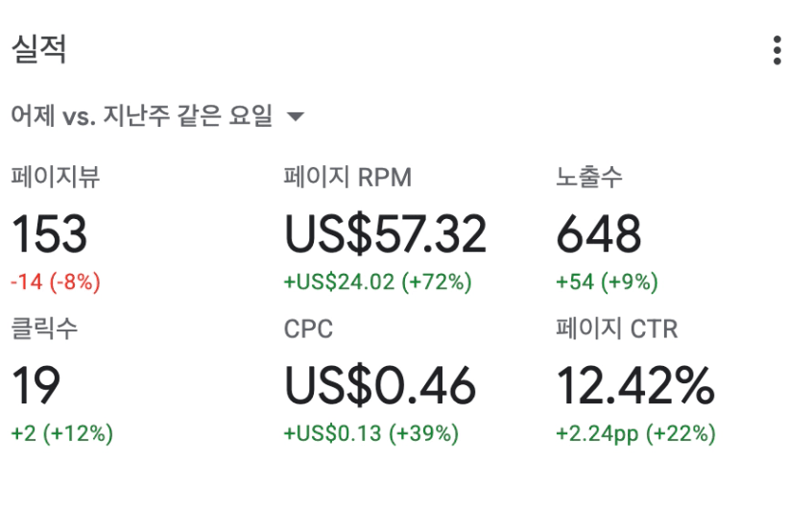Image resolution: width=812 pixels, height=513 pixels.
Task: Click the 노출수 metric label
Action: pos(588,177)
